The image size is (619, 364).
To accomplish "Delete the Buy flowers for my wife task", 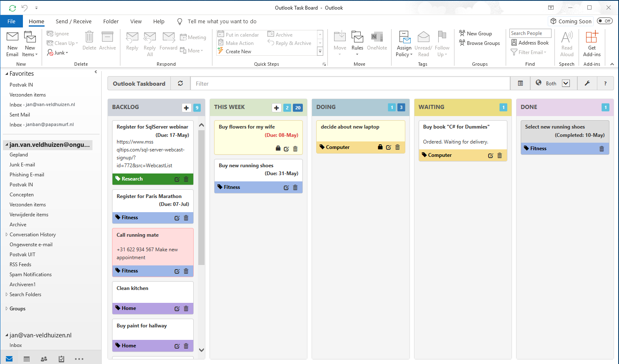I will [295, 149].
